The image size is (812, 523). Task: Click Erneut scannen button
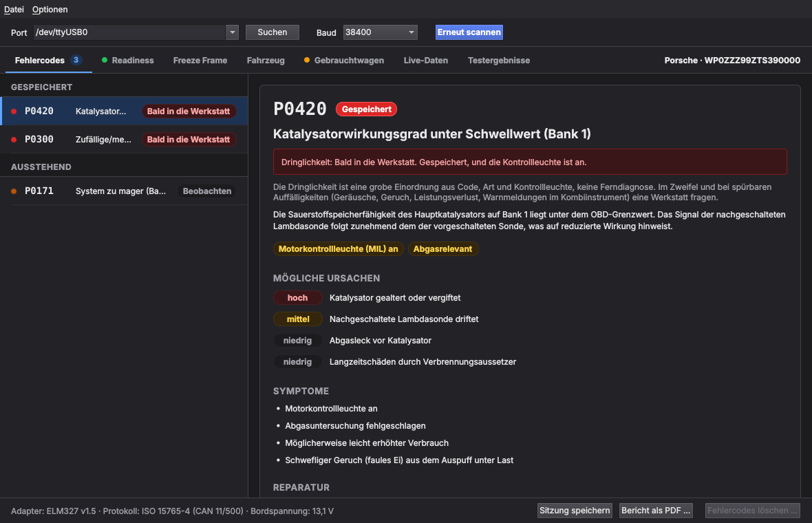(x=469, y=32)
